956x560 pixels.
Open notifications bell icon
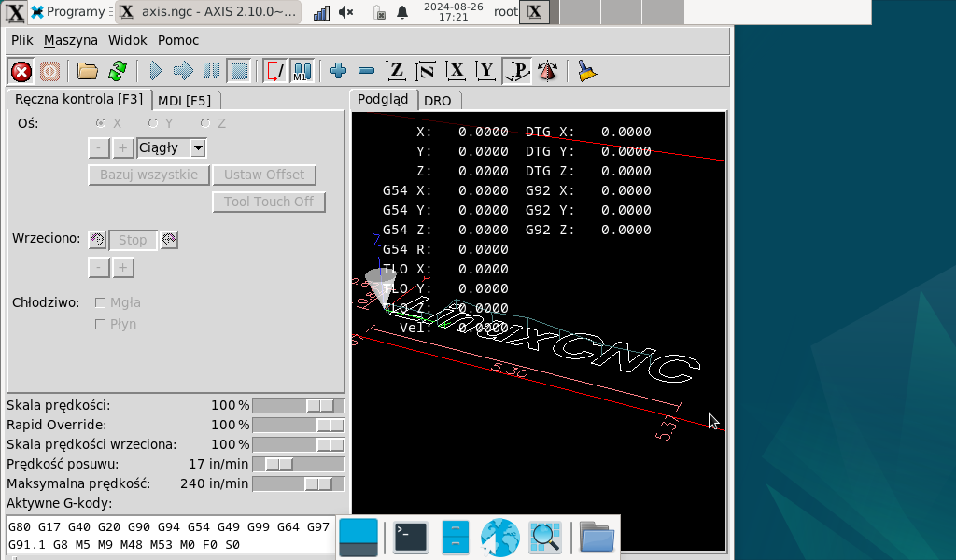tap(402, 12)
